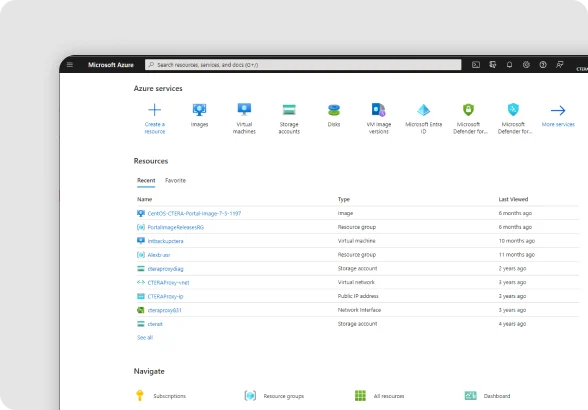Select the Recent resources tab
The height and width of the screenshot is (410, 588).
pos(146,180)
